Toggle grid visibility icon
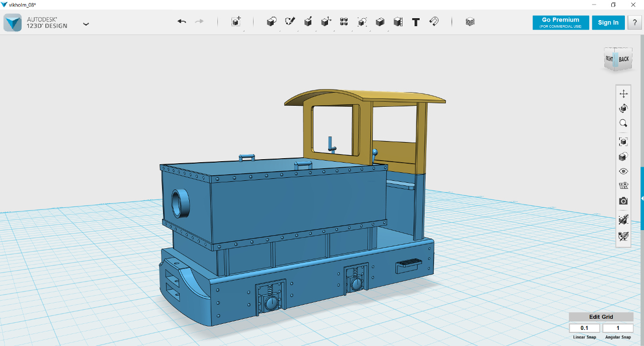644x346 pixels. (x=623, y=186)
